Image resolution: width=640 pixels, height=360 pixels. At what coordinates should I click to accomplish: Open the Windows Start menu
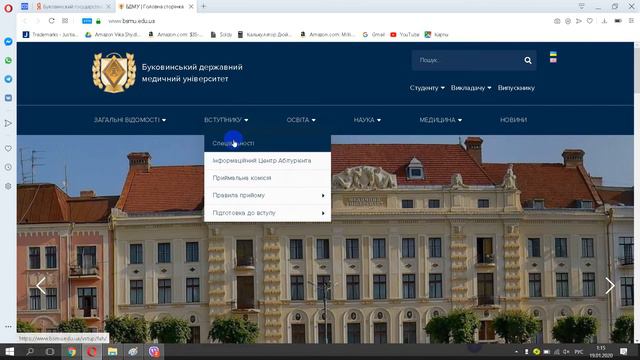coord(9,351)
